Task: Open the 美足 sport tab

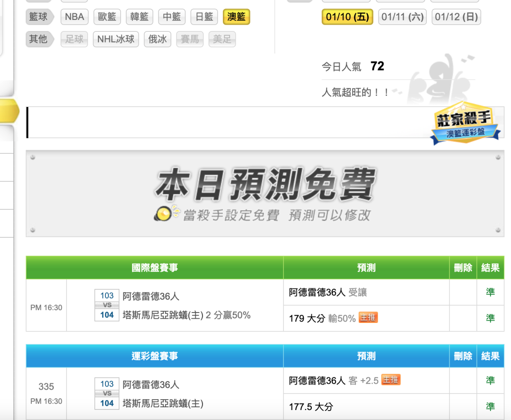Action: tap(222, 39)
